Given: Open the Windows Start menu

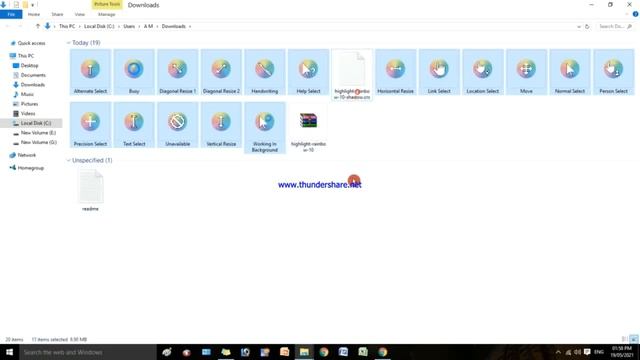Looking at the screenshot, I should [9, 352].
